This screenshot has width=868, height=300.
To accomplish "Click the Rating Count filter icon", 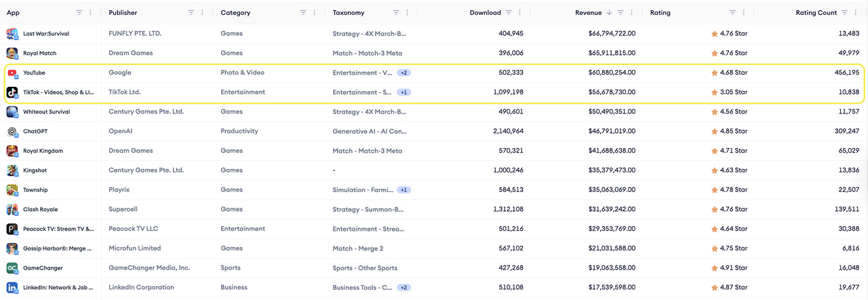I will pos(845,12).
